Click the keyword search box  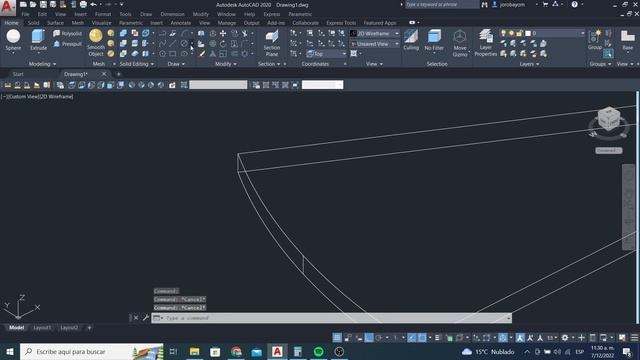pos(442,4)
